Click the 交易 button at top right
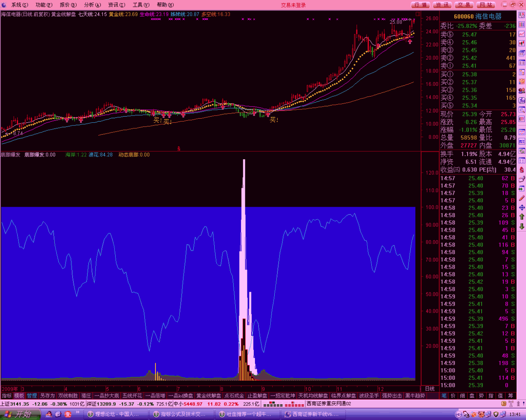The height and width of the screenshot is (420, 526). [464, 5]
